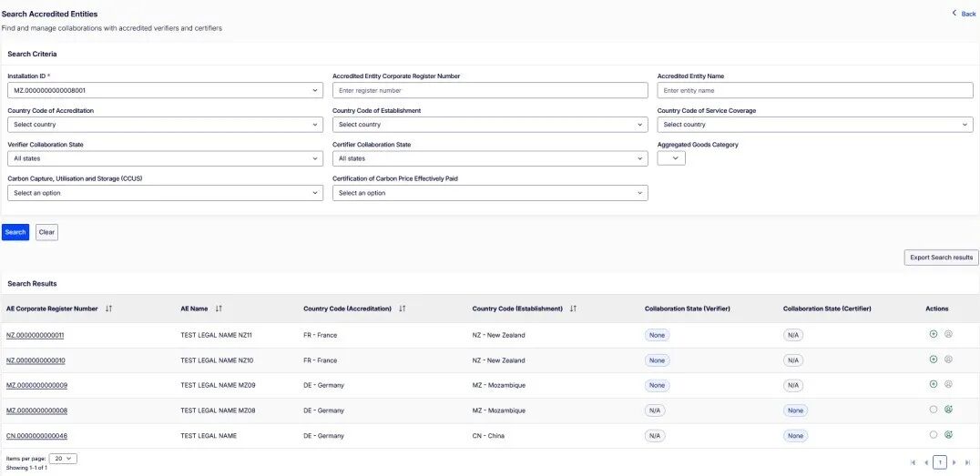
Task: Expand Verifier Collaboration State dropdown
Action: pos(165,158)
